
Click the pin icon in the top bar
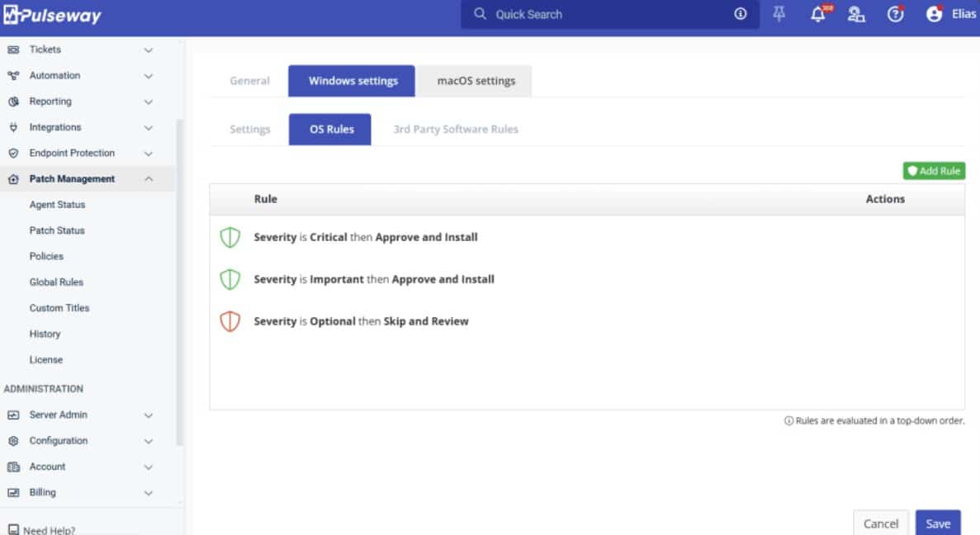[x=779, y=14]
